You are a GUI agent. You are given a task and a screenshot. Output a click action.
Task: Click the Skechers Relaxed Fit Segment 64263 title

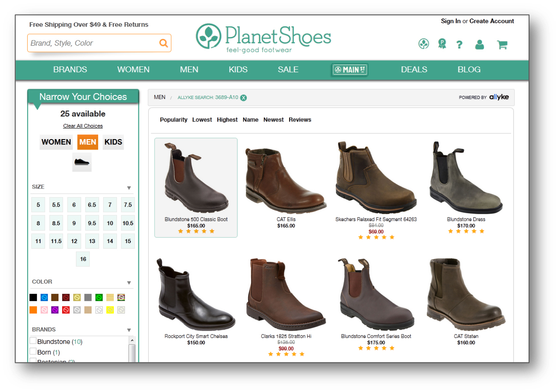click(x=376, y=219)
